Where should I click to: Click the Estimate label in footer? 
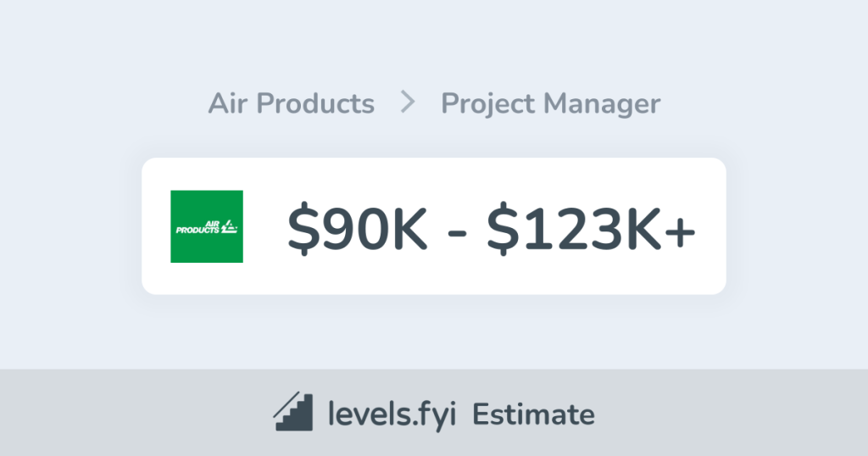[533, 414]
